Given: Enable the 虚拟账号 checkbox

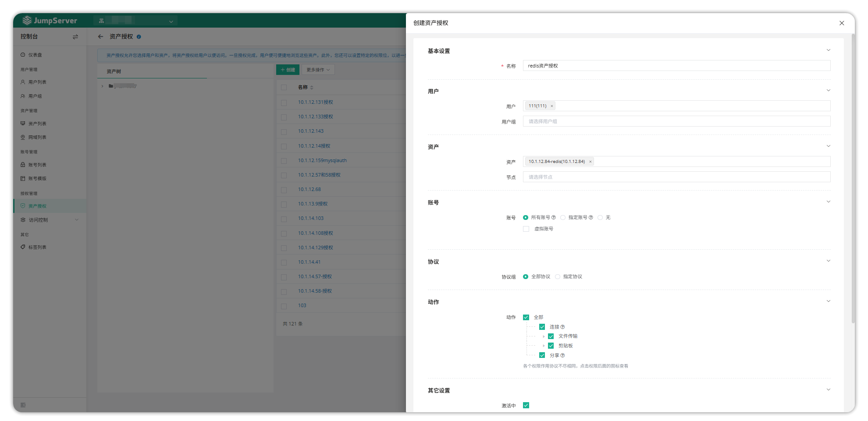Looking at the screenshot, I should pos(526,229).
